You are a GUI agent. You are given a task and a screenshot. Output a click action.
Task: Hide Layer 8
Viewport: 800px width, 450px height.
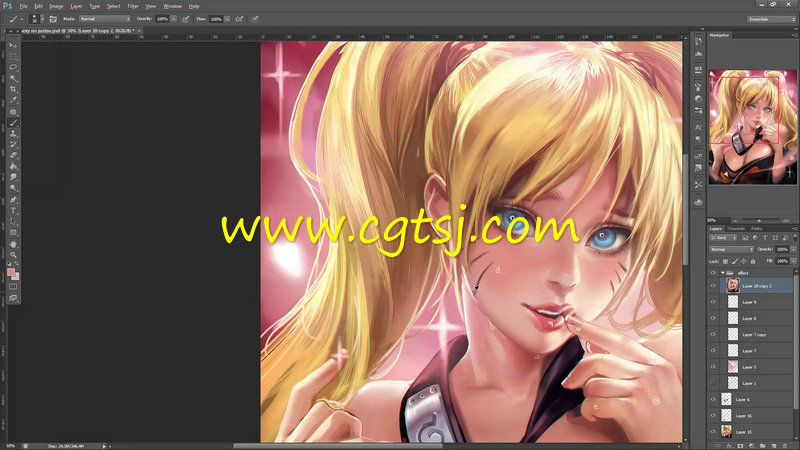pyautogui.click(x=713, y=318)
